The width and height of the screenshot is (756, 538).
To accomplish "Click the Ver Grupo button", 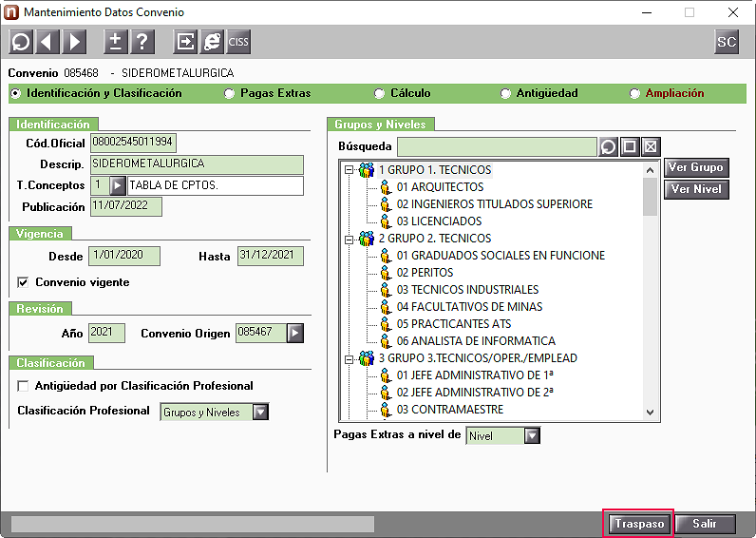I will tap(696, 167).
